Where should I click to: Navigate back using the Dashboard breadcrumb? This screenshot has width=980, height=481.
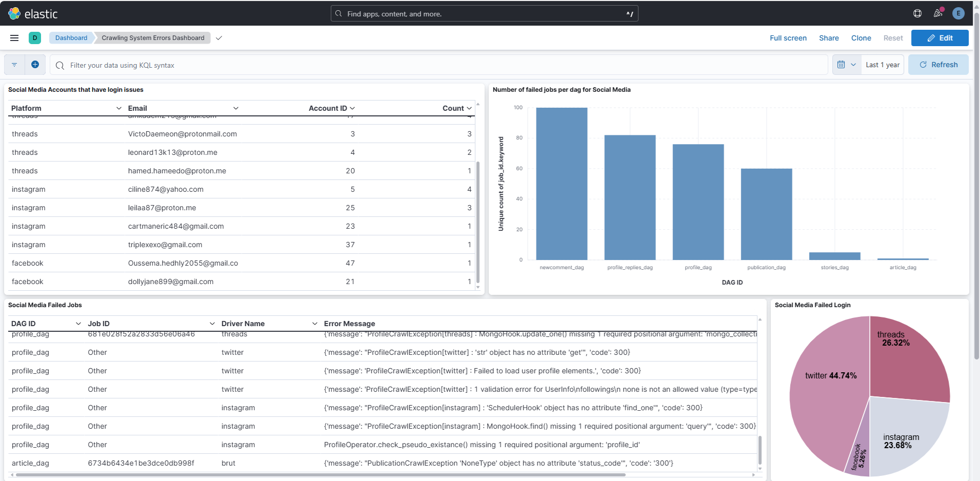[x=71, y=37]
